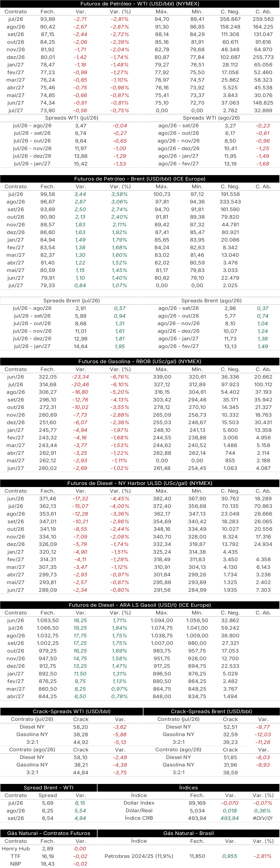Screen dimensions: 280x868
Task: Select the Dollar Index row label
Action: (139, 803)
